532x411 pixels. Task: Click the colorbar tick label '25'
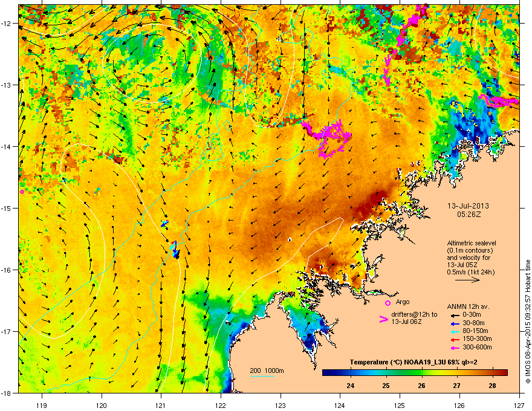386,386
